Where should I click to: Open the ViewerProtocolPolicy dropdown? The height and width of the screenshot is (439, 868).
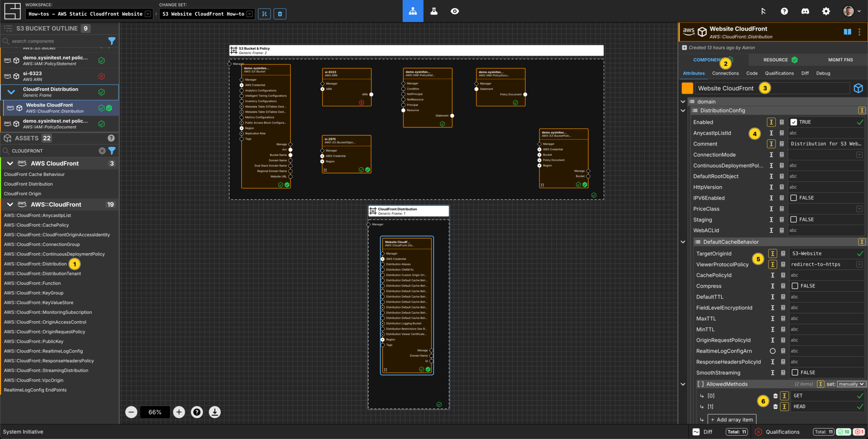[826, 264]
